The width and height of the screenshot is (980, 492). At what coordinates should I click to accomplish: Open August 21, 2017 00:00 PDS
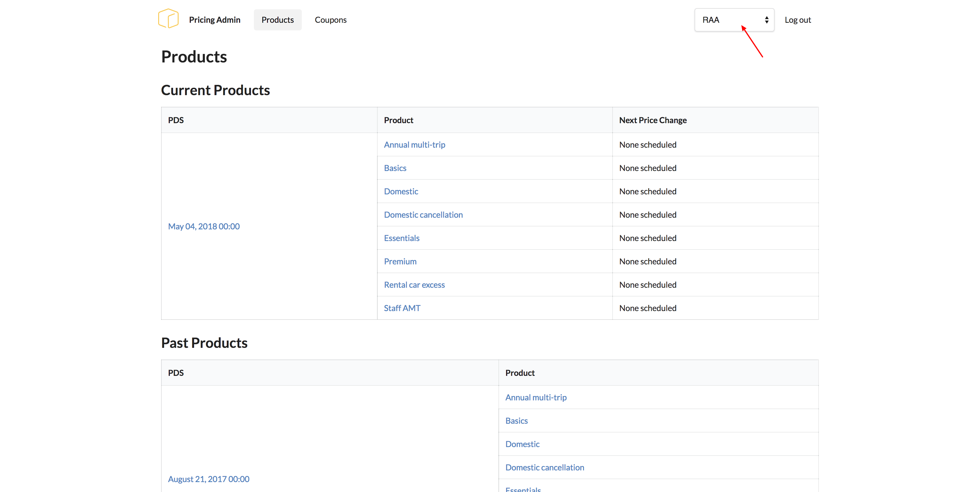[208, 479]
